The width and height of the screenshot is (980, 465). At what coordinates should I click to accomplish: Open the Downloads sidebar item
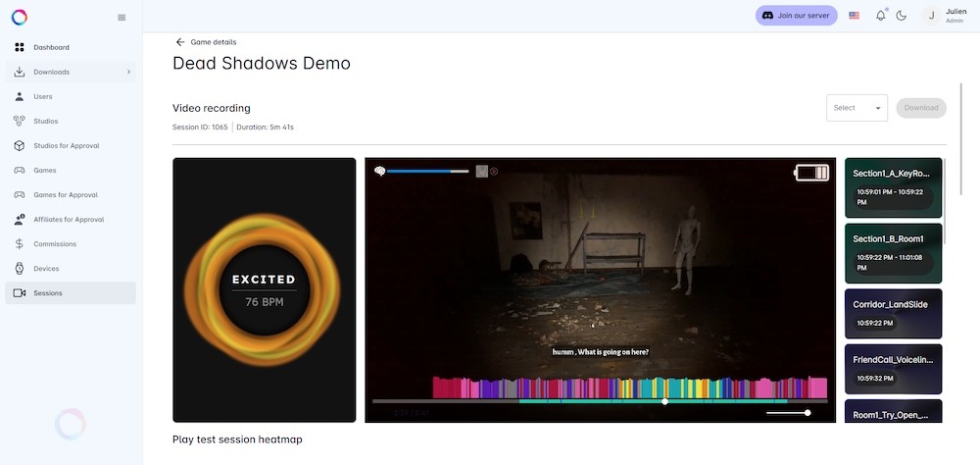[x=71, y=72]
